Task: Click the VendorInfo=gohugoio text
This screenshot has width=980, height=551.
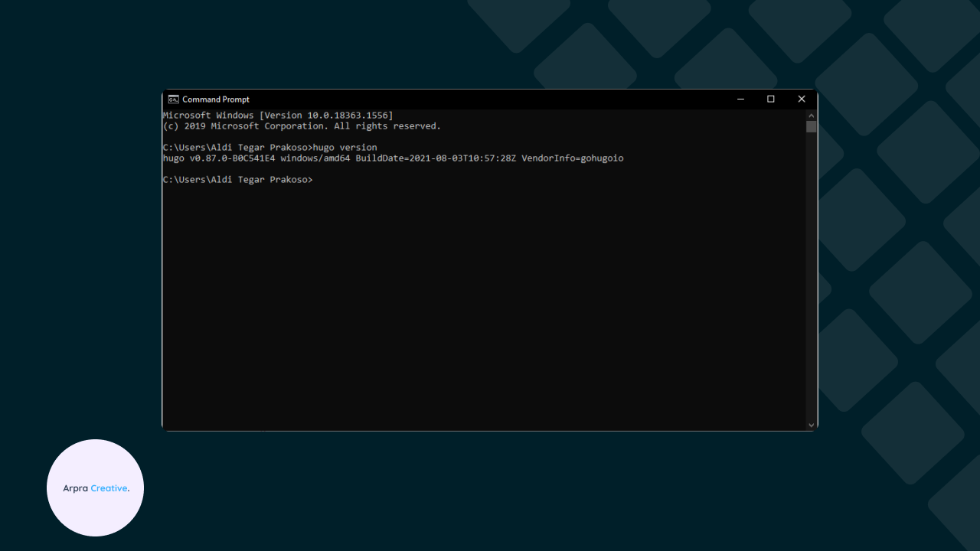Action: pyautogui.click(x=573, y=158)
